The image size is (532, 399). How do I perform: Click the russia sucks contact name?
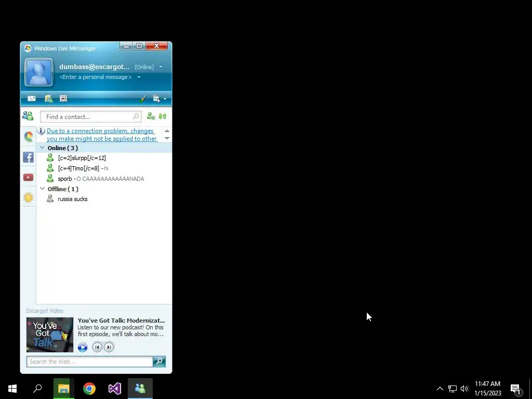coord(73,199)
